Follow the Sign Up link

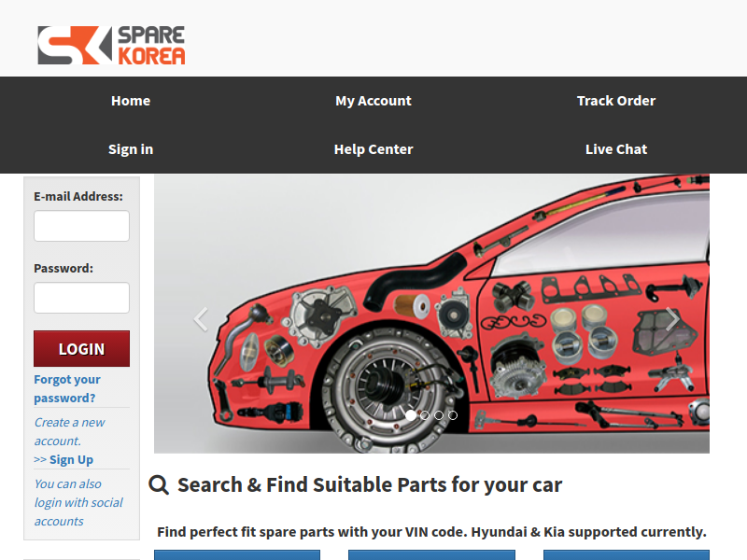72,460
